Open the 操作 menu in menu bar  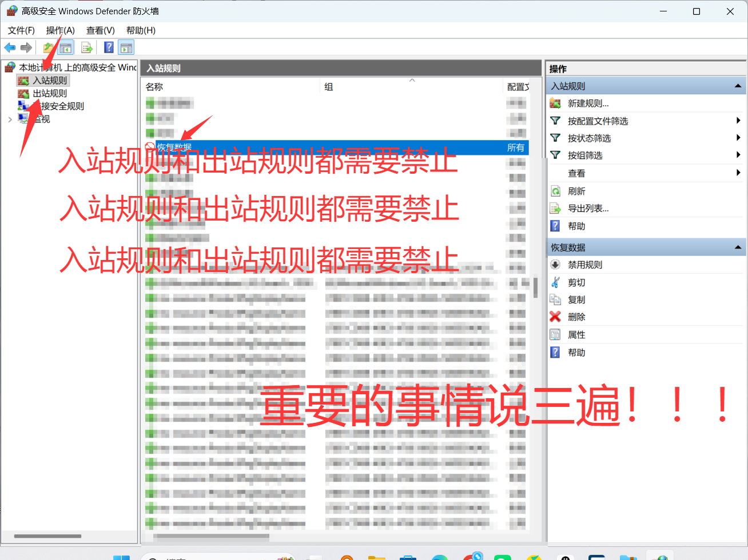pos(59,30)
